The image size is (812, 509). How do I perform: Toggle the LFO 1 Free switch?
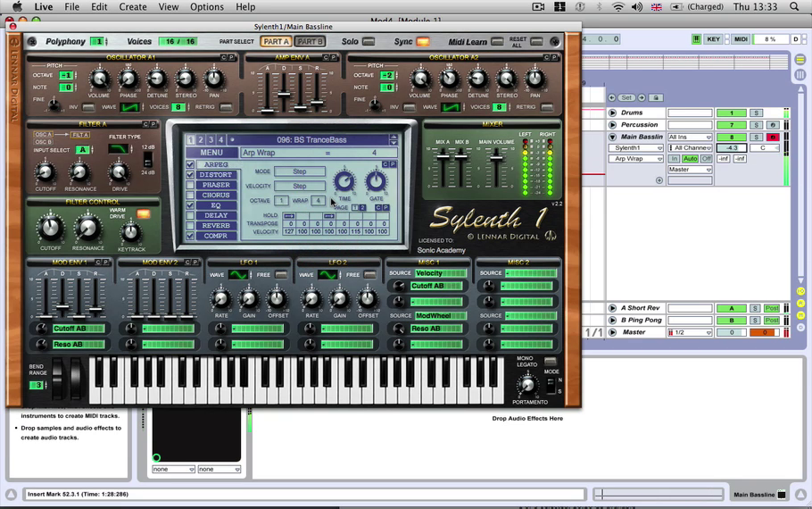click(x=281, y=275)
